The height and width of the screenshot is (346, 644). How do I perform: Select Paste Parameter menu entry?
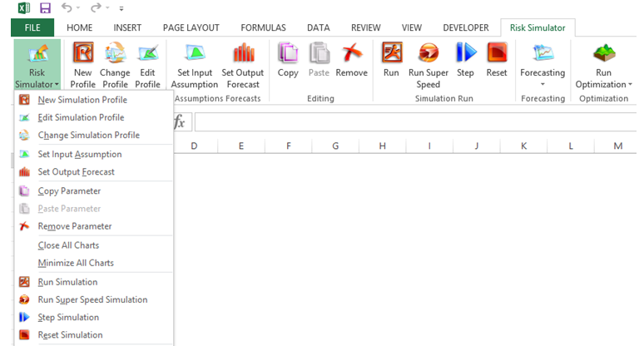tap(94, 209)
